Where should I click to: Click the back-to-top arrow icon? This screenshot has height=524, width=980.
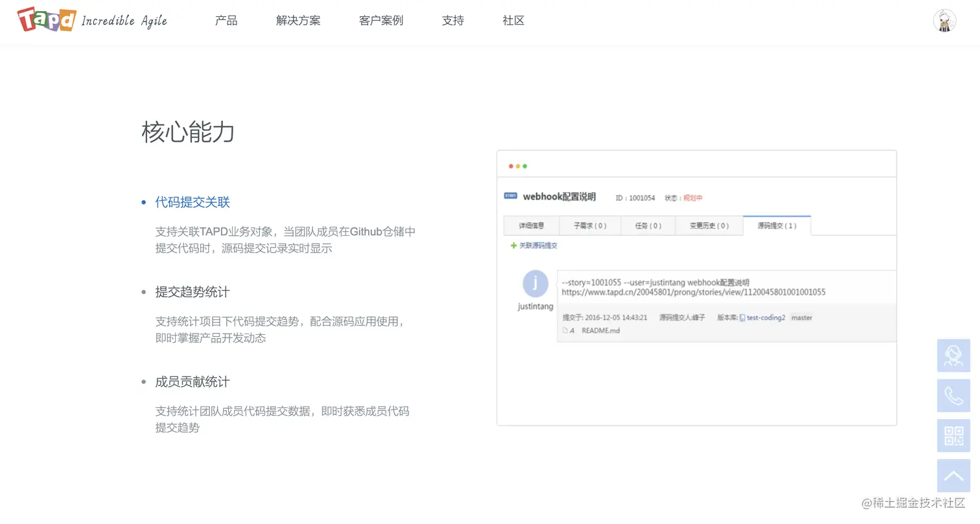coord(953,475)
